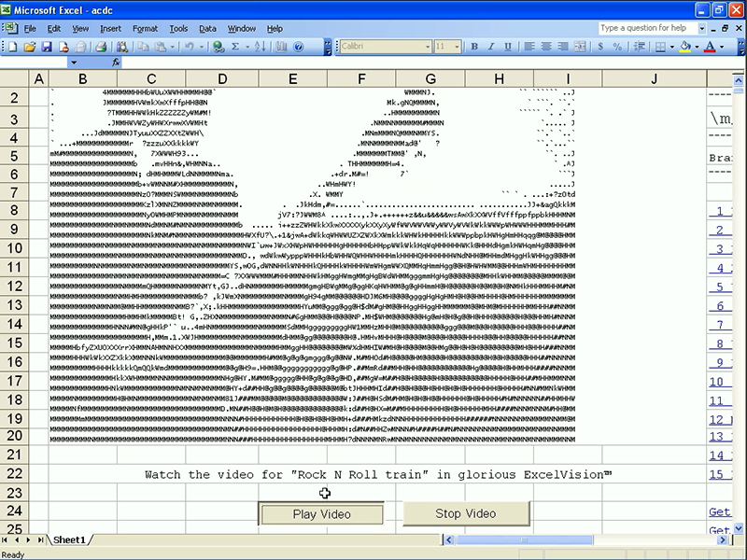Save the current workbook
747x560 pixels.
(x=49, y=47)
